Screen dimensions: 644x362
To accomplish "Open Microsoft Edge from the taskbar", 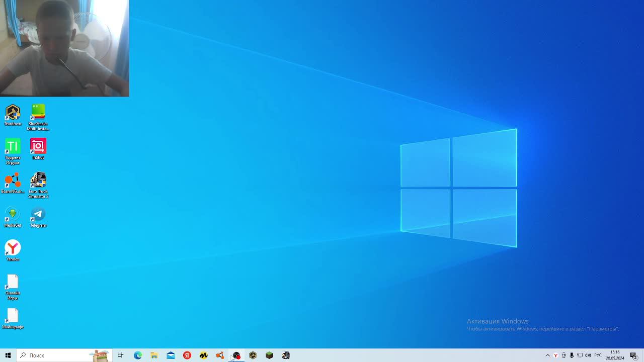I will (138, 355).
